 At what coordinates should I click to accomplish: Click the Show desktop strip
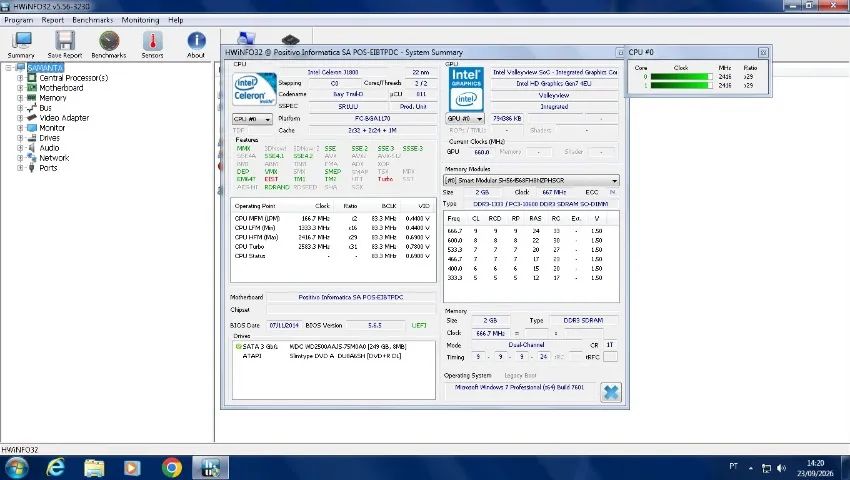(846, 468)
